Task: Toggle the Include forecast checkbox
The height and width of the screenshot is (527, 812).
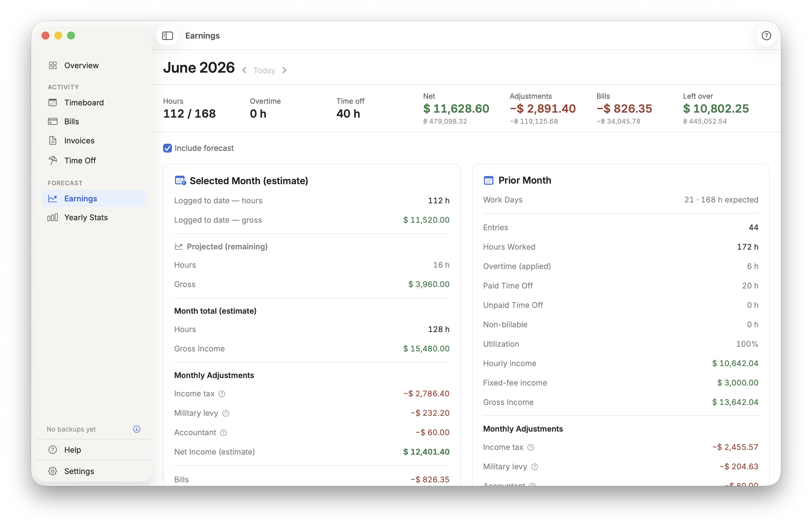Action: pos(167,148)
